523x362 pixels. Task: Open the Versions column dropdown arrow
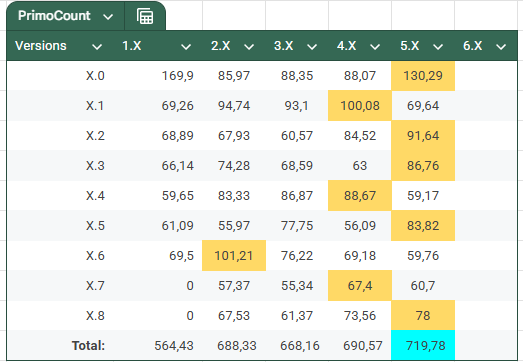coord(97,47)
